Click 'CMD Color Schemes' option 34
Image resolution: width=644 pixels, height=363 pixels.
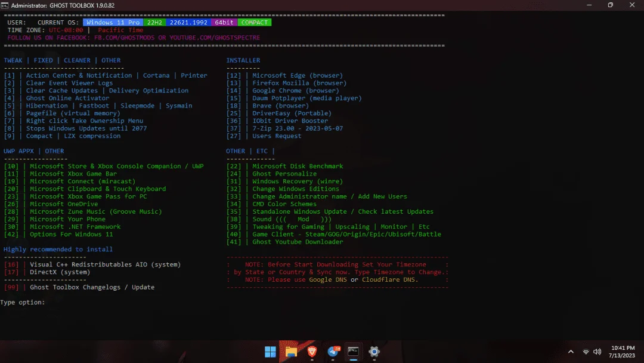pyautogui.click(x=271, y=204)
